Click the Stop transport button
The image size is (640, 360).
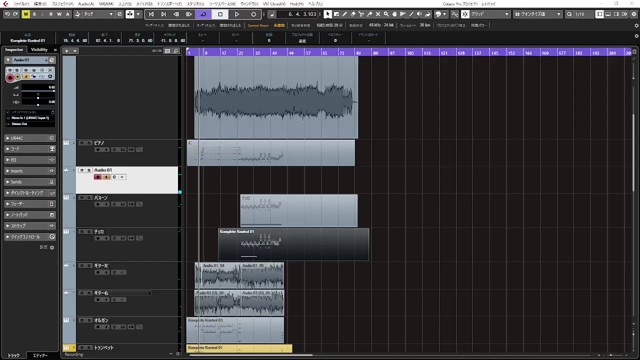click(x=220, y=14)
